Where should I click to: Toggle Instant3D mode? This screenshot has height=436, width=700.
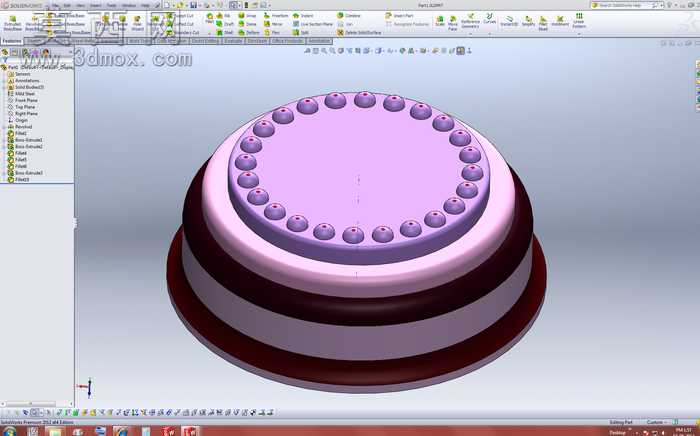tap(509, 21)
